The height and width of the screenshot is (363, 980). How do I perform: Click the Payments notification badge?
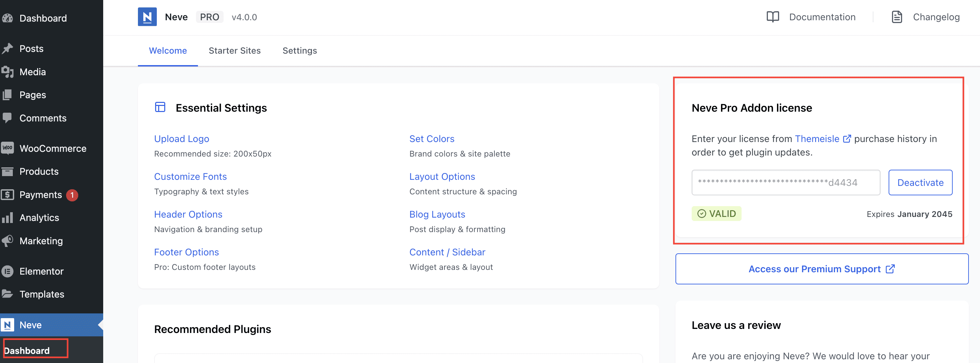(72, 195)
